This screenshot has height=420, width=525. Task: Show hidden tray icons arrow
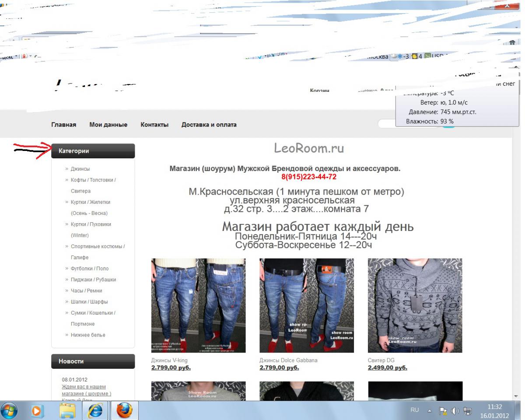coord(429,411)
